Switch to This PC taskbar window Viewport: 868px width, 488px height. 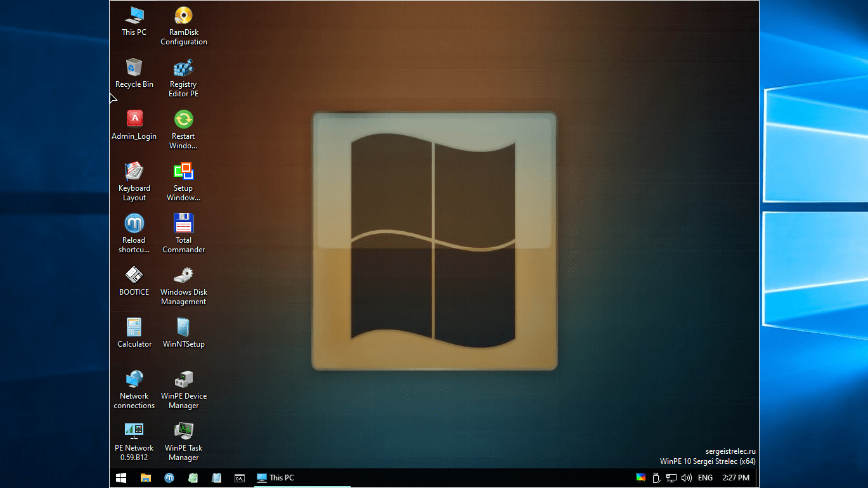[x=302, y=478]
